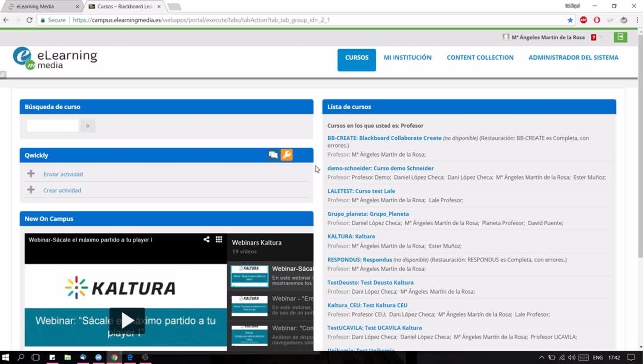Screen dimensions: 643x364
Task: Click the browser back arrow
Action: tap(6, 20)
